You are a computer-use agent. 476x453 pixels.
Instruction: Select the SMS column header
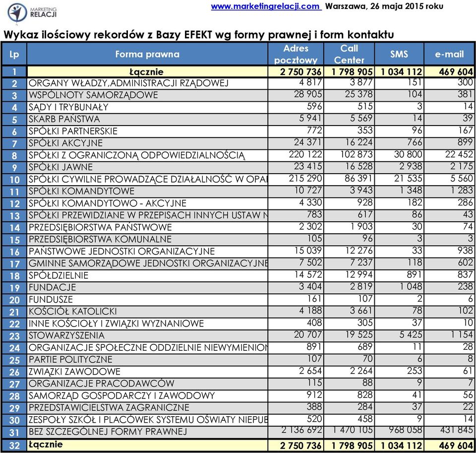point(399,54)
